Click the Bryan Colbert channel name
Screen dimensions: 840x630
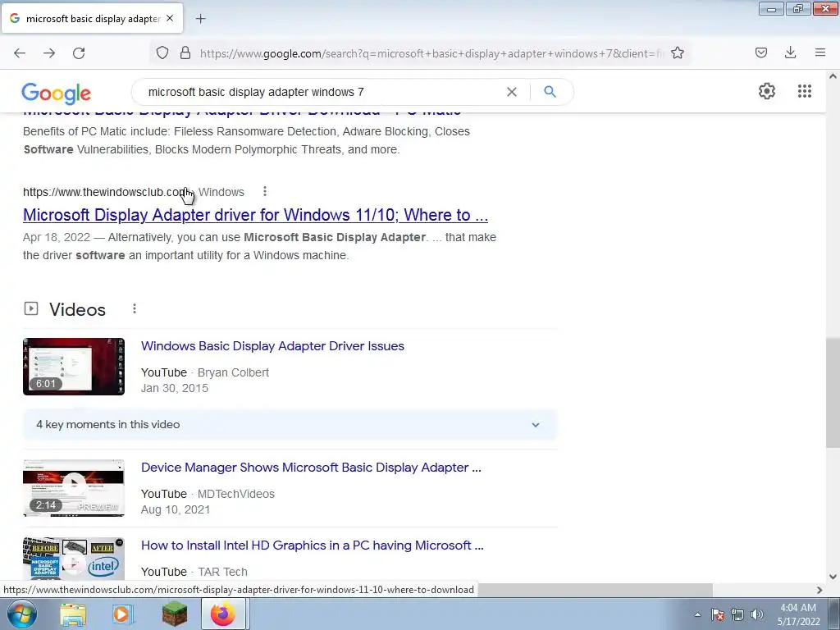click(233, 372)
